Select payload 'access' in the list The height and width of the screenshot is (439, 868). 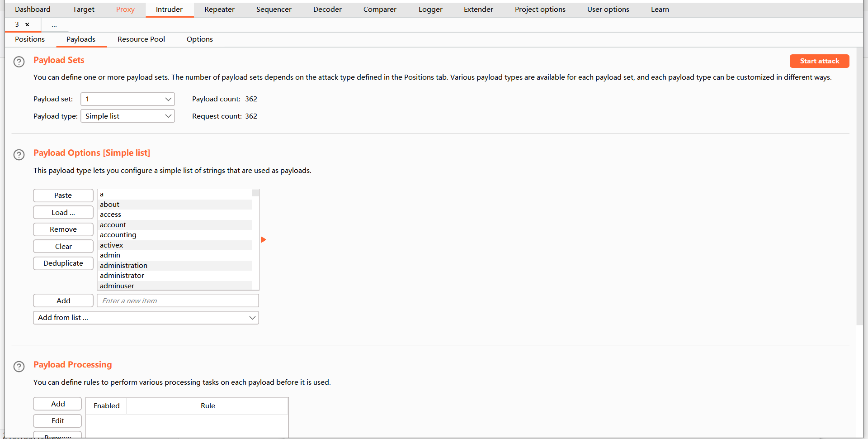click(x=175, y=215)
